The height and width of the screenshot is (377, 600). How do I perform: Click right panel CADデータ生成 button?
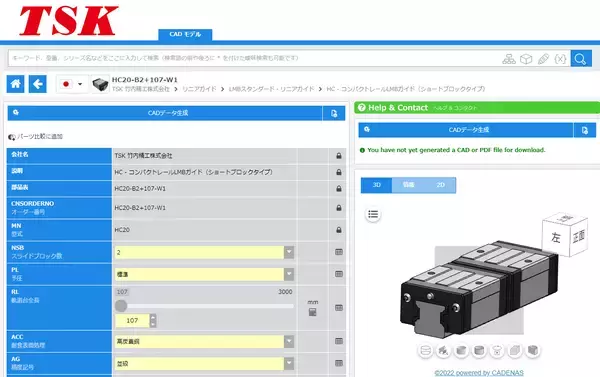click(466, 130)
